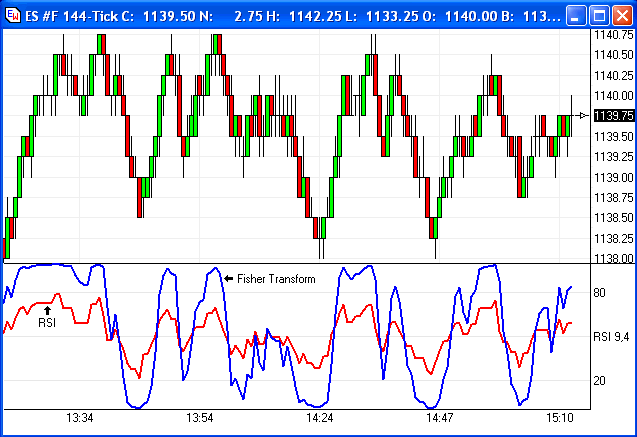Screen dimensions: 637x437
Task: Minimize the ES #F chart window
Action: pyautogui.click(x=574, y=16)
